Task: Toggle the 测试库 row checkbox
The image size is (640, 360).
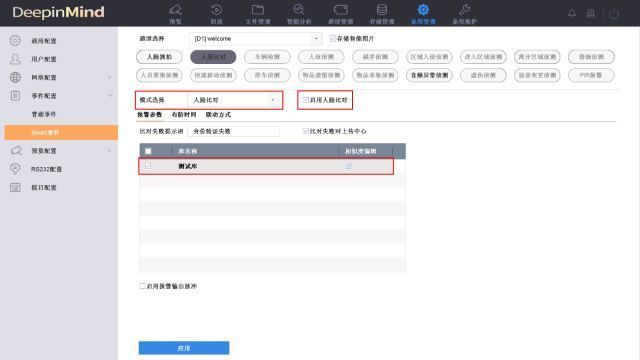Action: coord(148,166)
